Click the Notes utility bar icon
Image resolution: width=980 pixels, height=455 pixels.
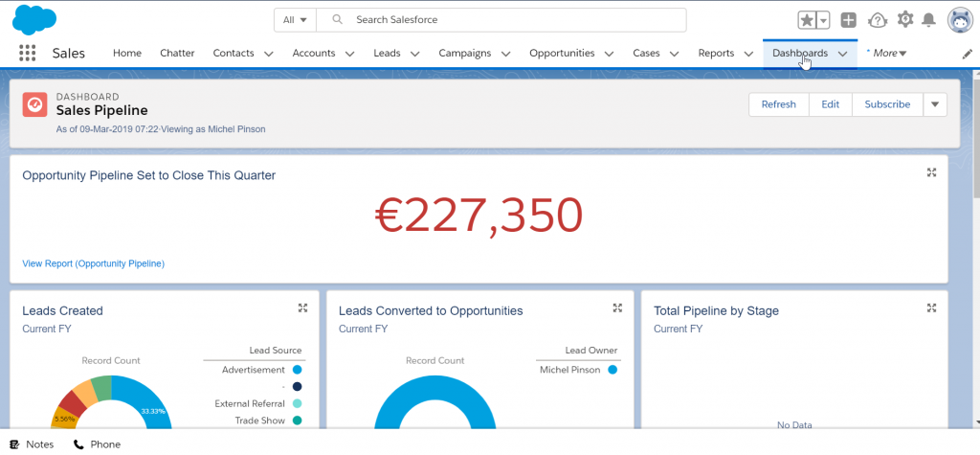point(15,444)
